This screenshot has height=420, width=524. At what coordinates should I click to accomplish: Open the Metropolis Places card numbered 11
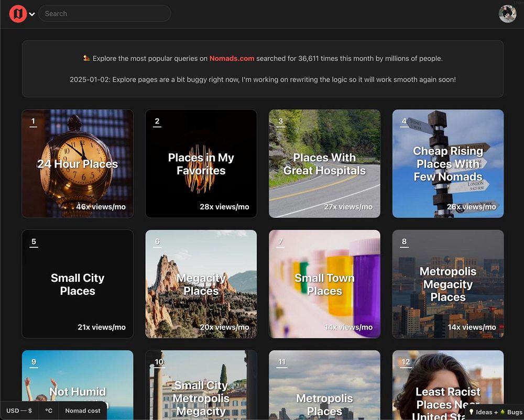(x=324, y=385)
